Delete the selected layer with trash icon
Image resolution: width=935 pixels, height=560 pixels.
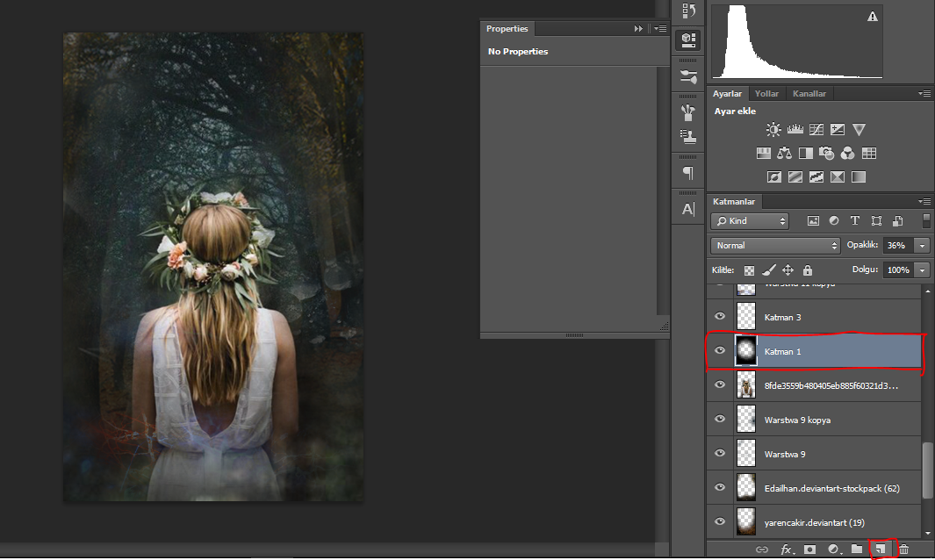pyautogui.click(x=904, y=549)
